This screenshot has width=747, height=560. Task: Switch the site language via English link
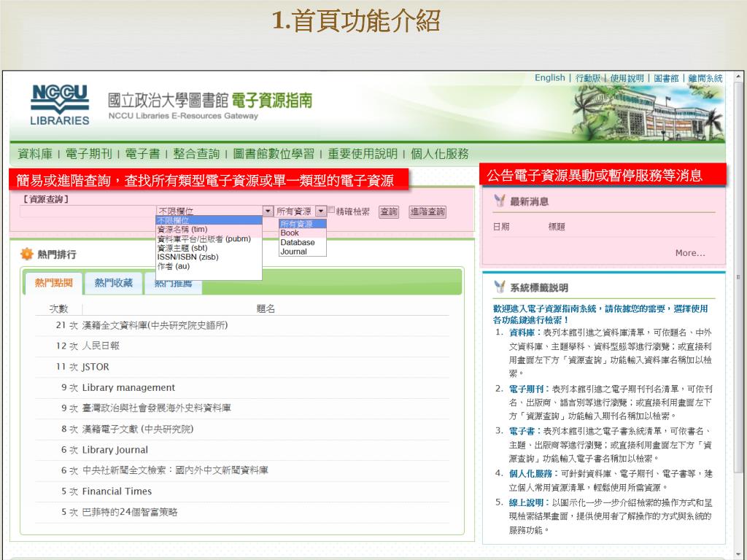tap(549, 78)
